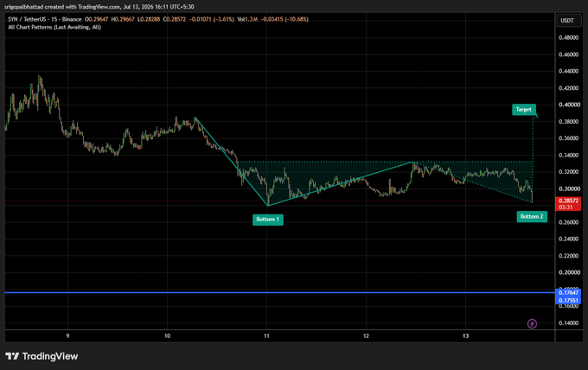This screenshot has height=370, width=588.
Task: Select the Target pattern label
Action: tap(523, 110)
